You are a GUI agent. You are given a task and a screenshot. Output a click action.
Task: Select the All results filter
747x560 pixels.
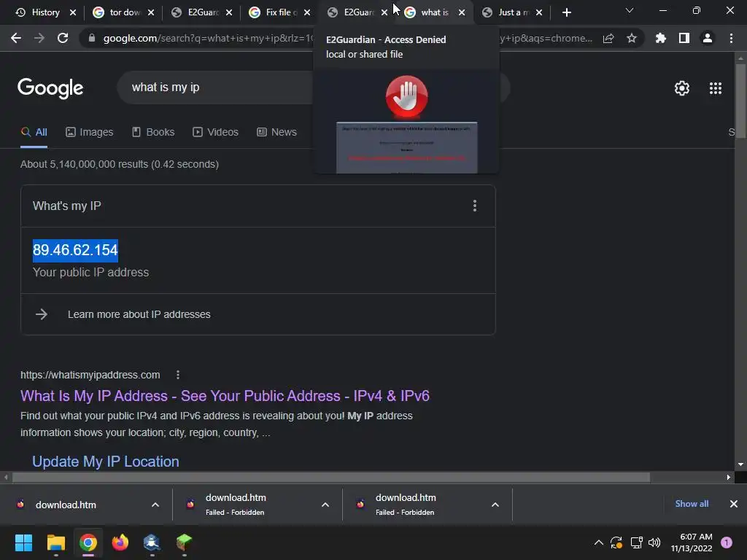click(34, 132)
